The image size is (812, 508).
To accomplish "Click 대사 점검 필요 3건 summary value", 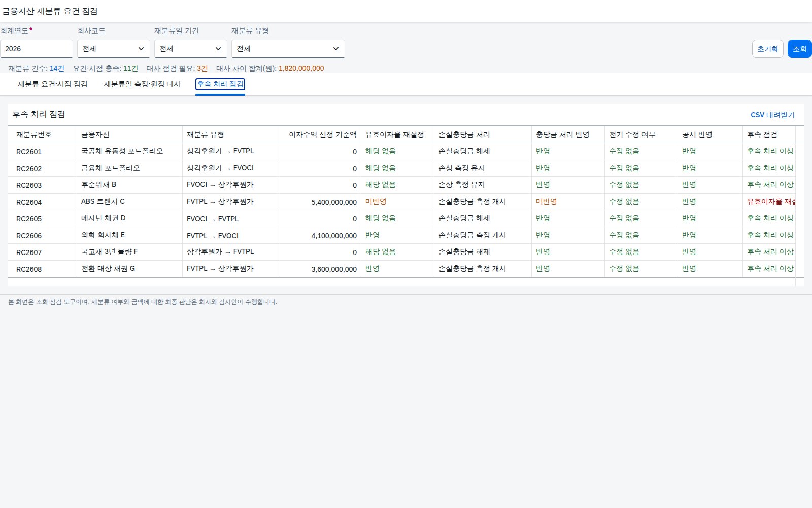I will pos(202,68).
